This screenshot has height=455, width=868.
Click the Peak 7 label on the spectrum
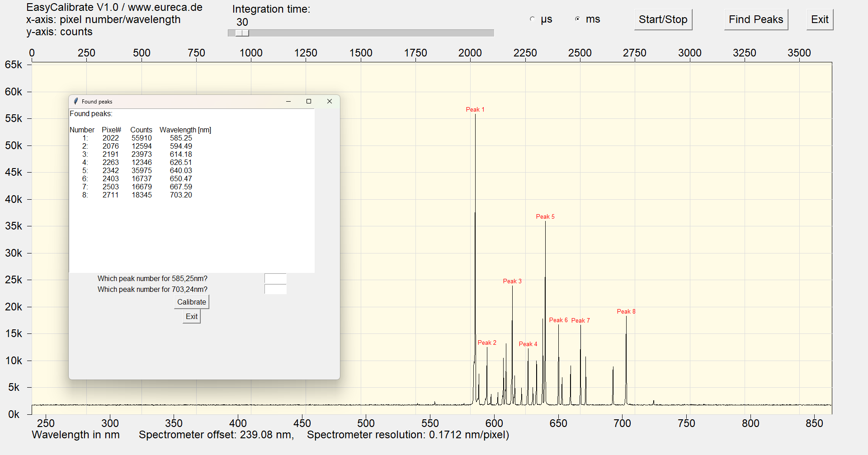click(580, 320)
